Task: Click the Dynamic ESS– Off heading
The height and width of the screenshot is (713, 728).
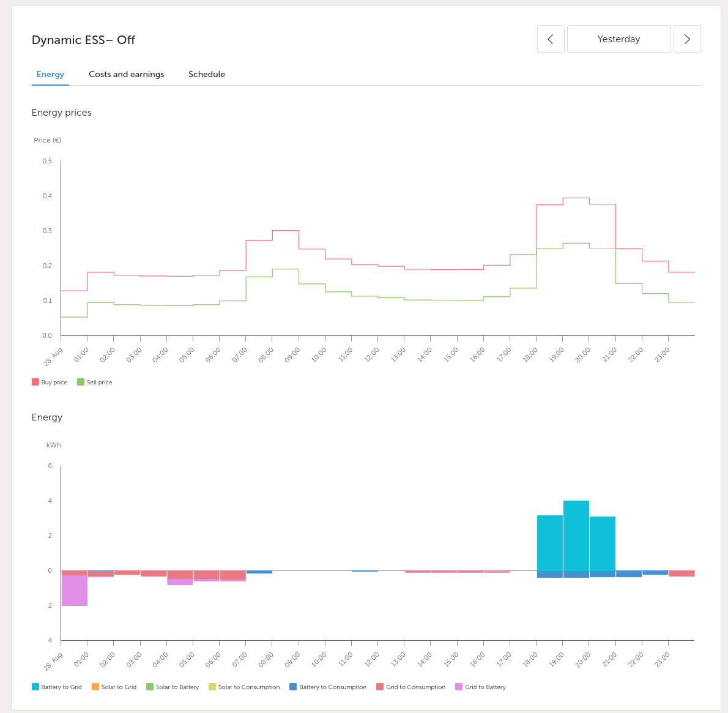Action: [83, 40]
